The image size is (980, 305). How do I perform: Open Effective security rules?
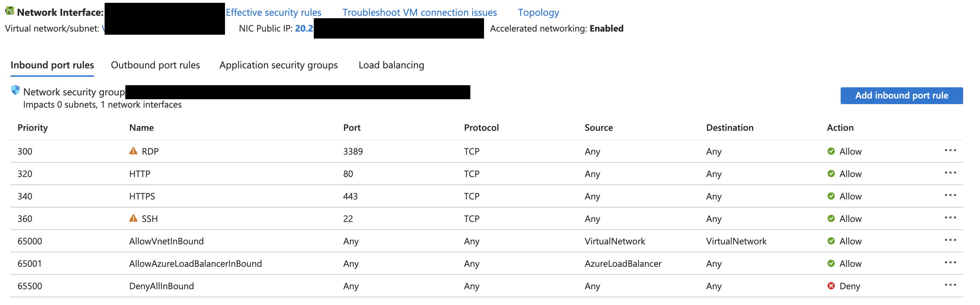(x=273, y=12)
